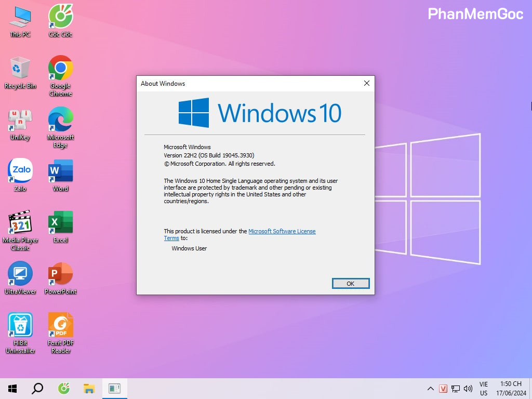Expand the hidden system tray icons
The image size is (532, 399).
click(x=430, y=389)
